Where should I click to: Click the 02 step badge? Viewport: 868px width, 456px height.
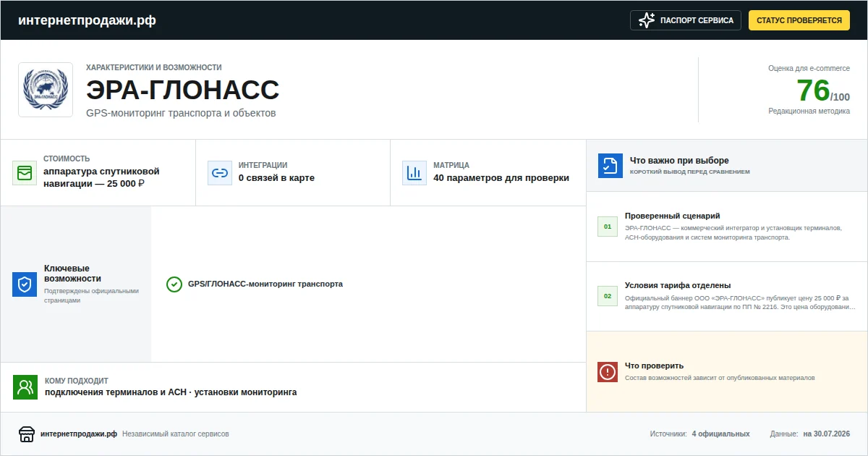click(608, 296)
